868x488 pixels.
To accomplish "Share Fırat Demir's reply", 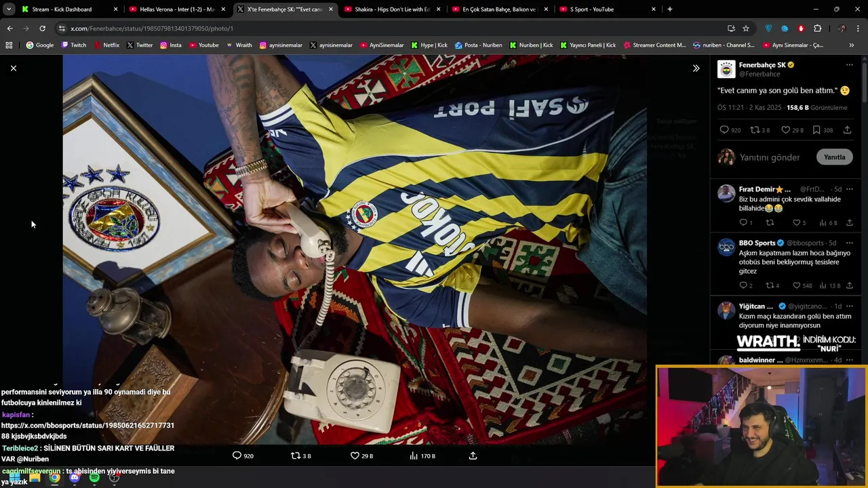I will pyautogui.click(x=849, y=222).
